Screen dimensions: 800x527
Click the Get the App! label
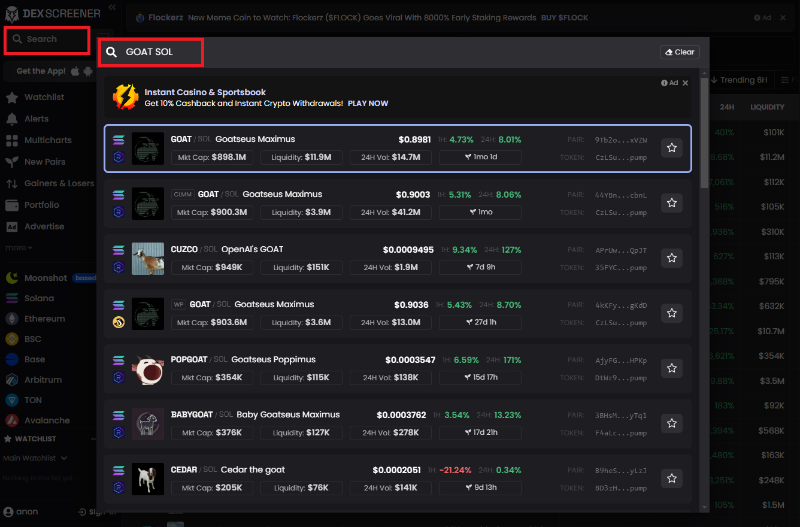point(41,71)
